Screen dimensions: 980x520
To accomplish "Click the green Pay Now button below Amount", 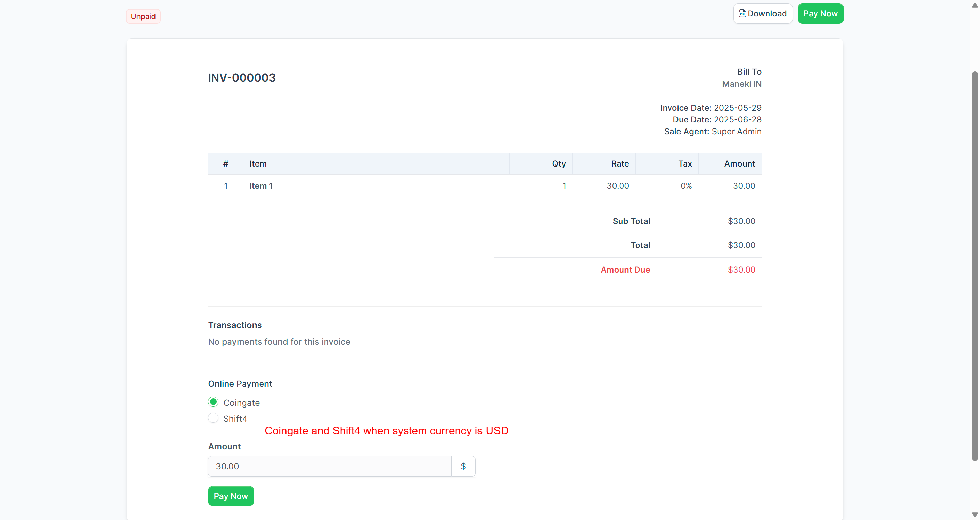I will click(x=231, y=496).
